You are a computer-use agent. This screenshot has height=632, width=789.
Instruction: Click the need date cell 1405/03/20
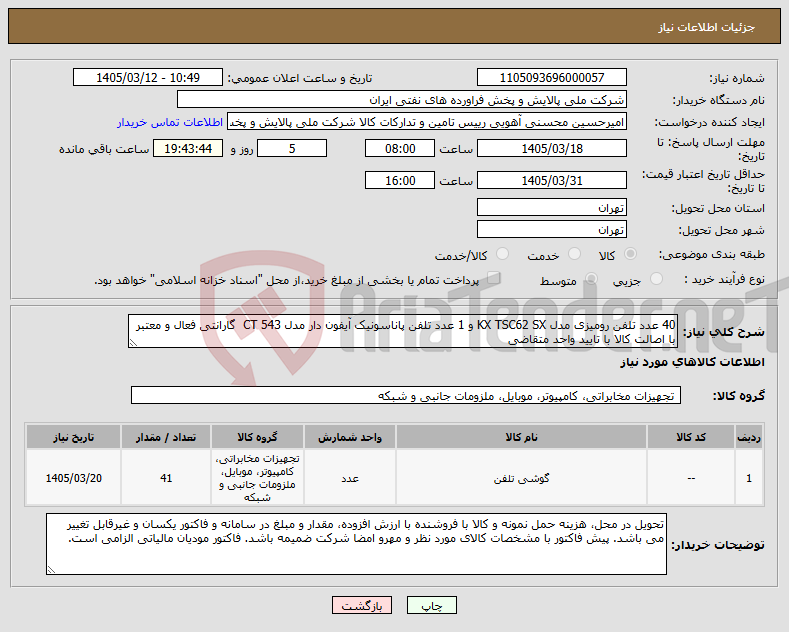pos(73,478)
